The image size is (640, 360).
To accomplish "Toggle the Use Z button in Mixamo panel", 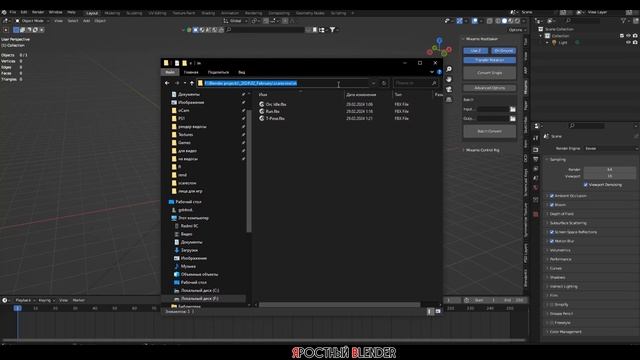I will pyautogui.click(x=476, y=51).
